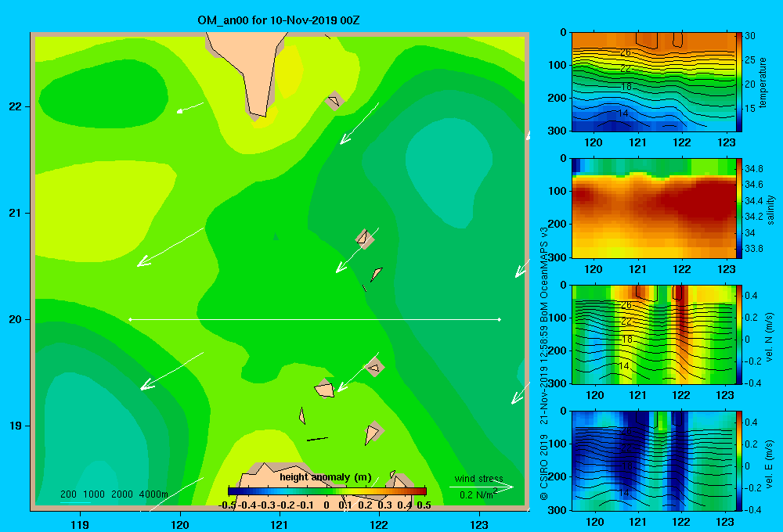Click longitude tick 121 under the main map
The image size is (783, 532).
tap(280, 524)
